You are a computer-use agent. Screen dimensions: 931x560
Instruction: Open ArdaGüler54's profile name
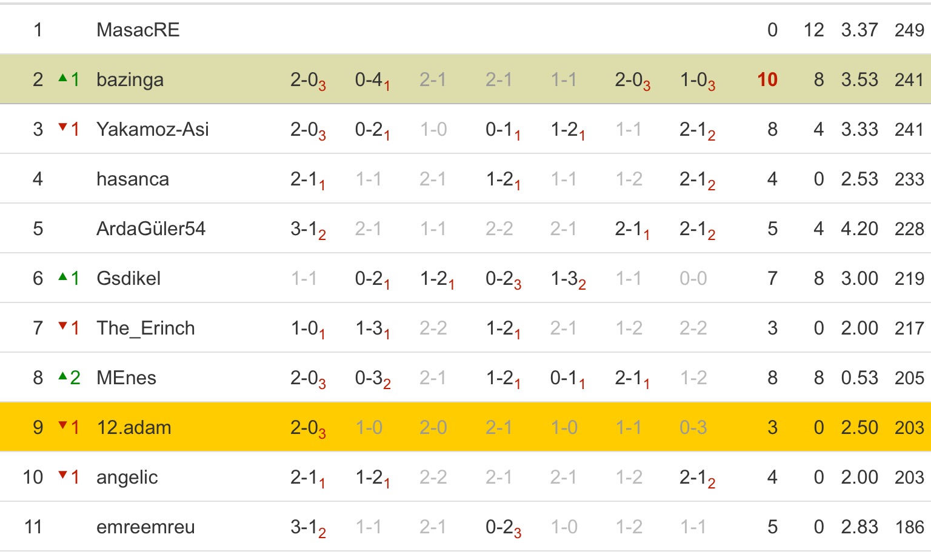tap(151, 228)
